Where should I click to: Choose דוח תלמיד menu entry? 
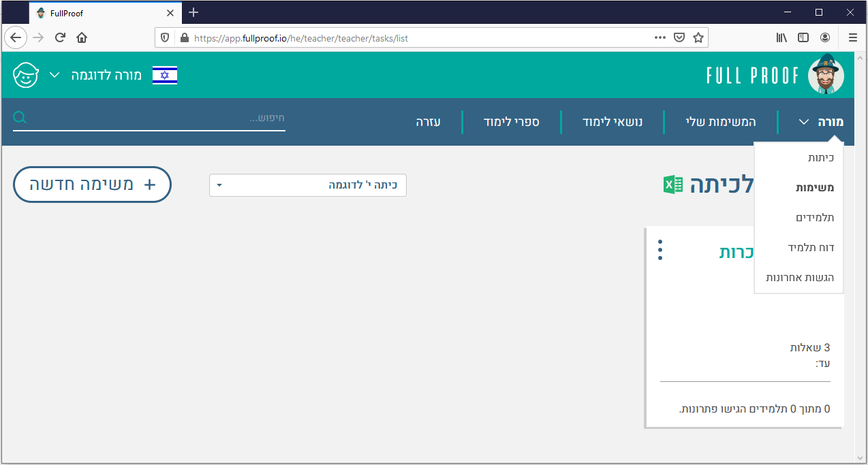click(811, 248)
